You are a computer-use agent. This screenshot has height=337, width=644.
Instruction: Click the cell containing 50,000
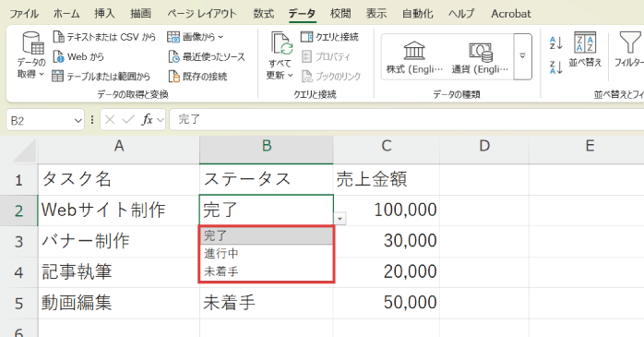click(386, 303)
